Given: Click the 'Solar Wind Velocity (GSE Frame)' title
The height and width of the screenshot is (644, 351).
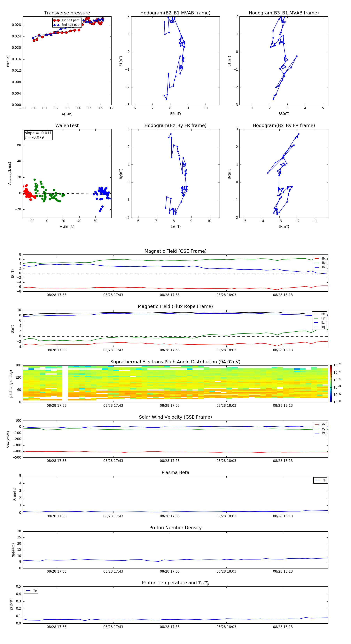Looking at the screenshot, I should (x=175, y=417).
